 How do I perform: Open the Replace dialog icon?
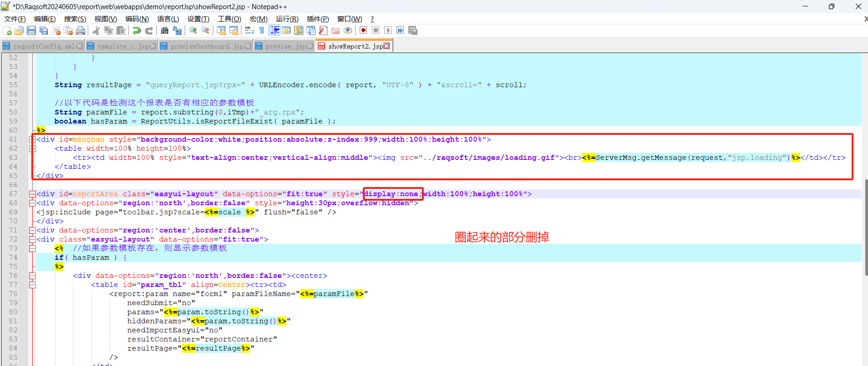pos(177,30)
